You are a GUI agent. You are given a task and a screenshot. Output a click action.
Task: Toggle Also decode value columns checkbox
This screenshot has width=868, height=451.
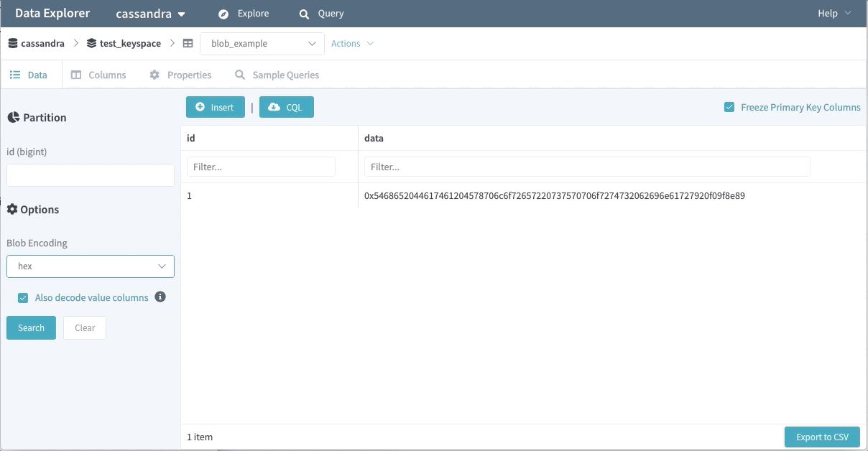(x=23, y=297)
